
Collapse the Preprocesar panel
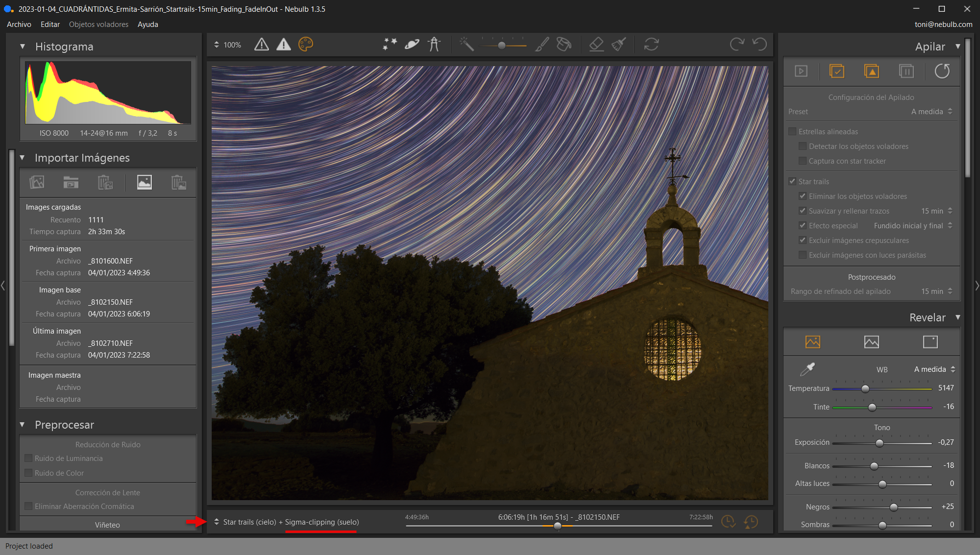click(23, 425)
